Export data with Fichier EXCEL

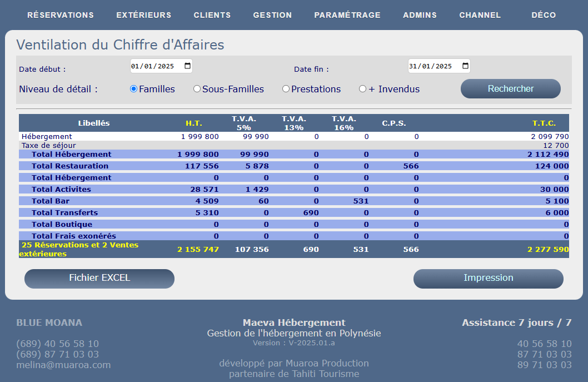click(99, 279)
